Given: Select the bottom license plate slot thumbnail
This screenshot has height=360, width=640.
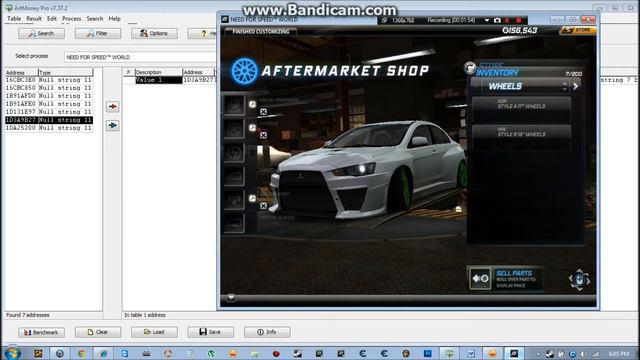Looking at the screenshot, I should (x=234, y=223).
